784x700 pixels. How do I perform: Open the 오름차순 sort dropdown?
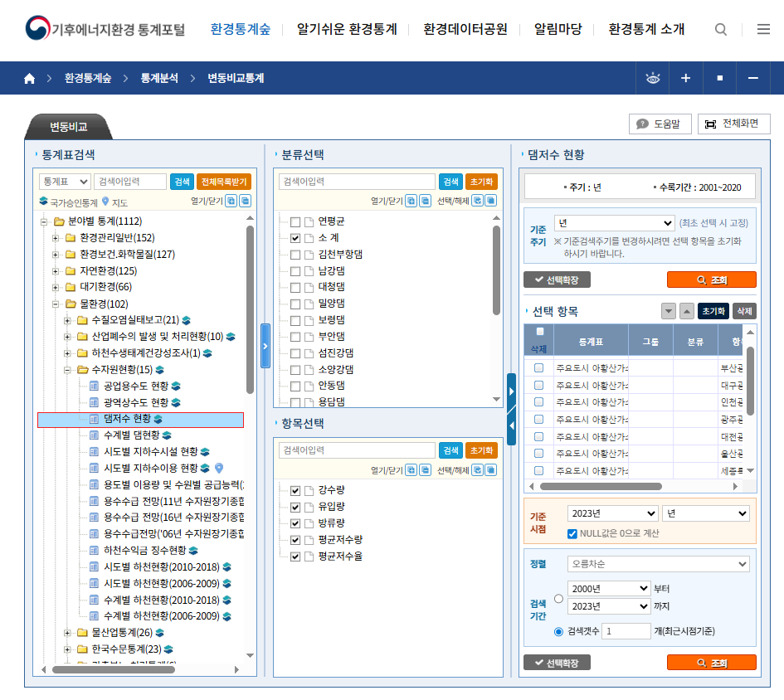click(x=659, y=564)
